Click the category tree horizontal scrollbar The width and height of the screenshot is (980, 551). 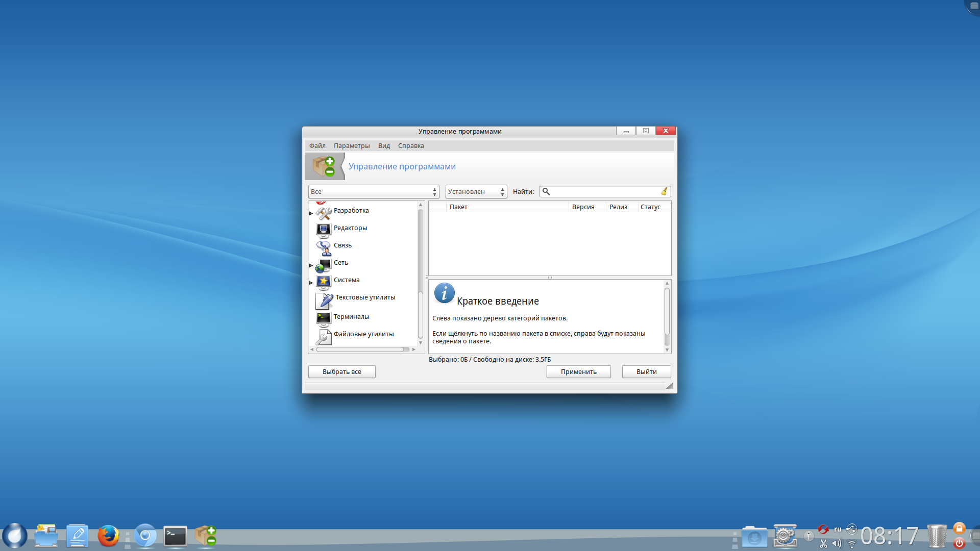tap(360, 349)
